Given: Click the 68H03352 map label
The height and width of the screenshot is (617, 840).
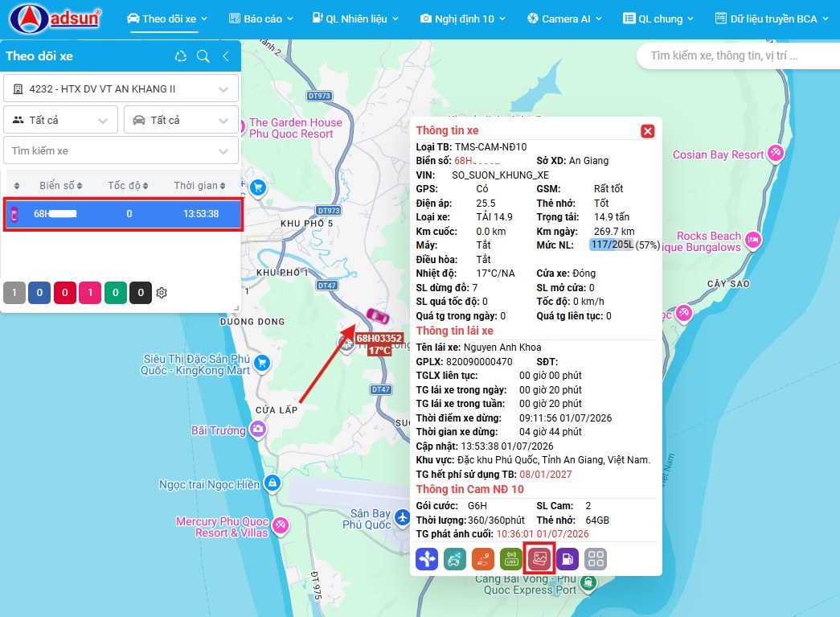Looking at the screenshot, I should [x=379, y=338].
